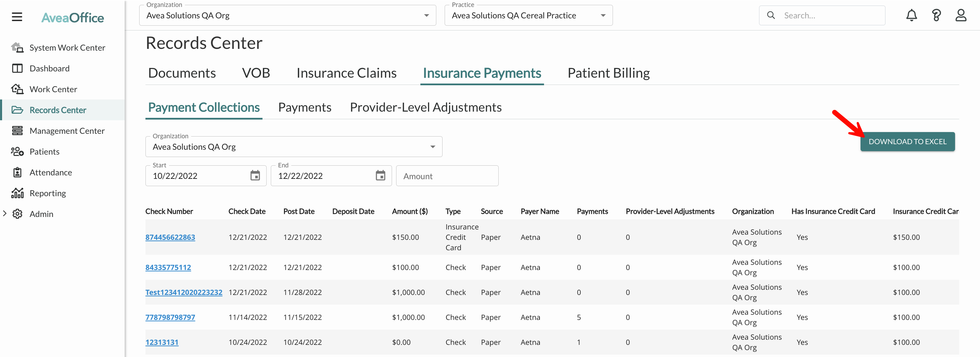Go to System Work Center

tap(67, 47)
